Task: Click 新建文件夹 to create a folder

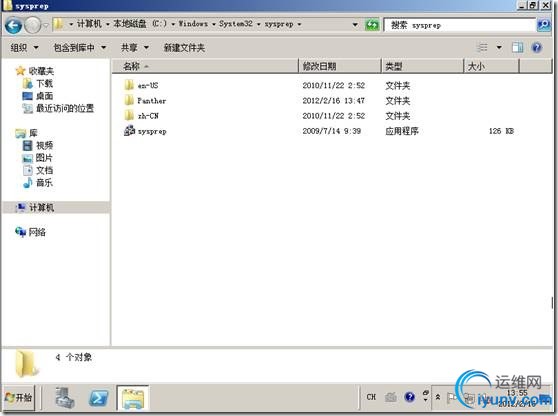Action: (184, 47)
